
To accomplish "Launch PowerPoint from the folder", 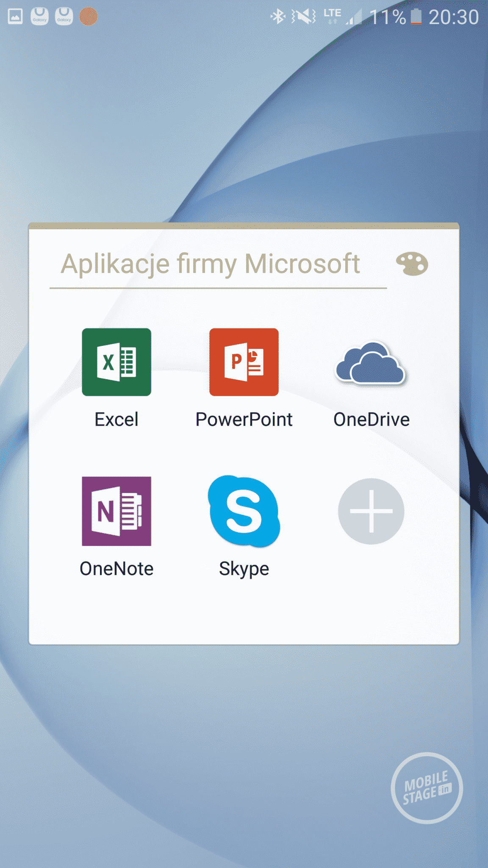I will (244, 362).
